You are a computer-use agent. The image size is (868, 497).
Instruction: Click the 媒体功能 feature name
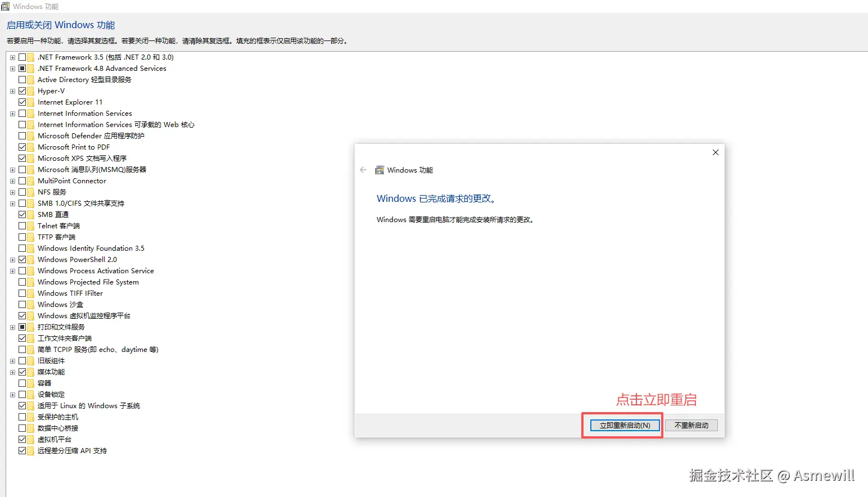click(x=51, y=372)
